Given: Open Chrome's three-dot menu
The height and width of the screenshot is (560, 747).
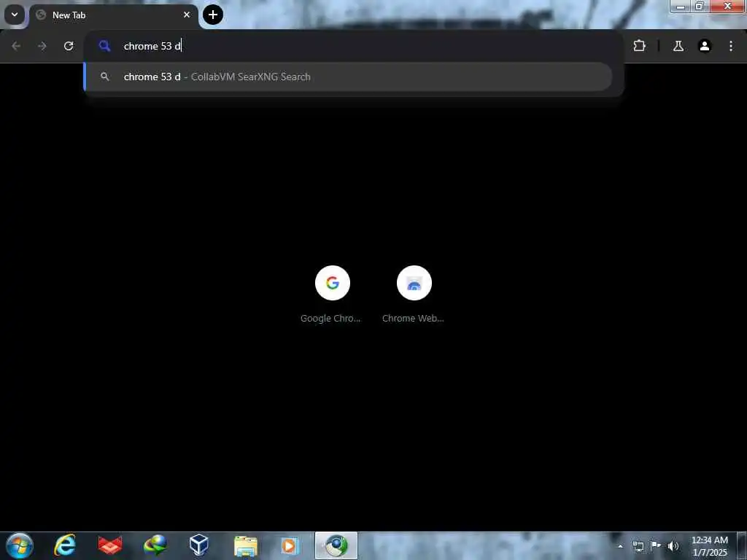Looking at the screenshot, I should tap(731, 46).
